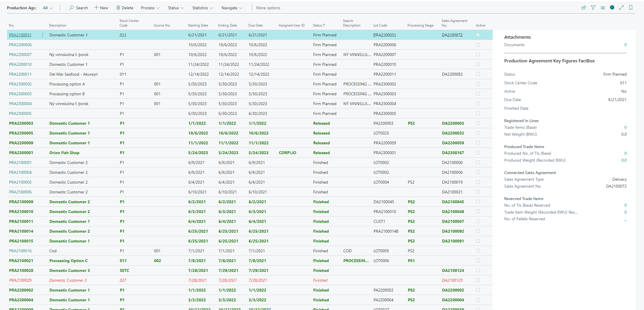The image size is (644, 310).
Task: Expand the page with the double-arrow icon
Action: tap(621, 8)
